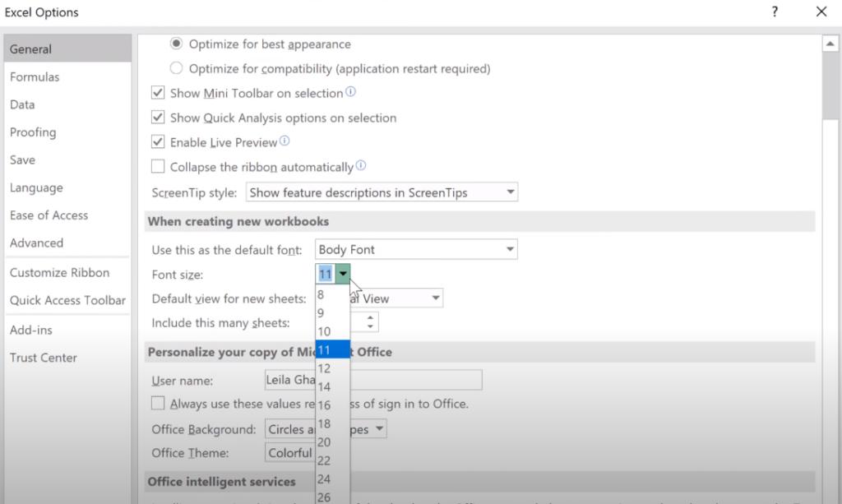
Task: Open the Language options category
Action: pyautogui.click(x=67, y=187)
